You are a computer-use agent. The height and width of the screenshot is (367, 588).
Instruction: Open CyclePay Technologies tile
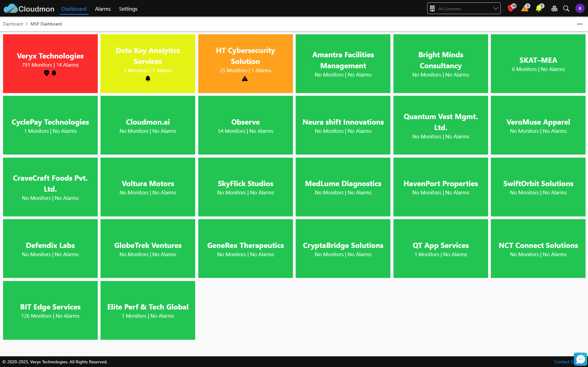click(50, 125)
